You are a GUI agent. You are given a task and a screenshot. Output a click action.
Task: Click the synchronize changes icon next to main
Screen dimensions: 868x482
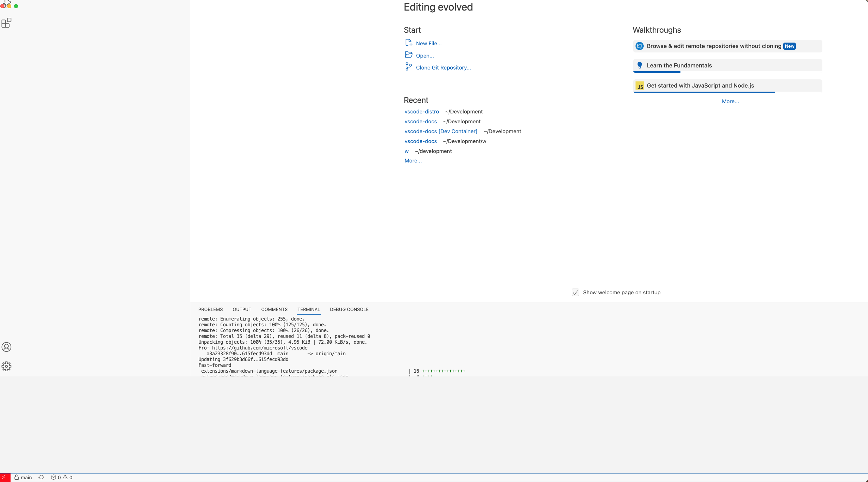coord(42,477)
